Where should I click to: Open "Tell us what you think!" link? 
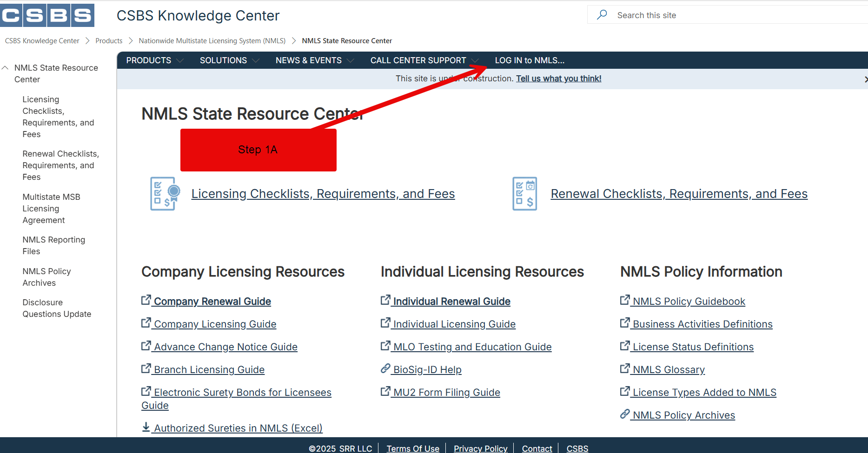pyautogui.click(x=558, y=79)
